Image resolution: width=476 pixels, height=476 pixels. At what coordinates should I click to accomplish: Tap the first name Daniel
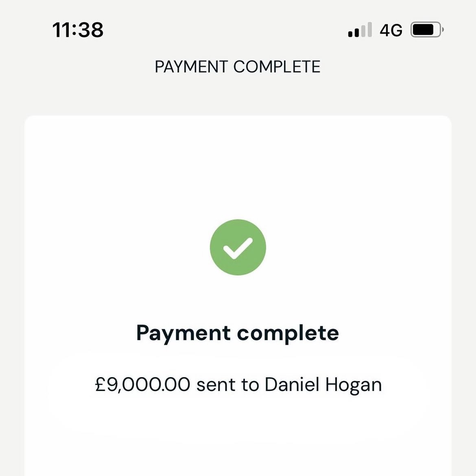point(292,384)
